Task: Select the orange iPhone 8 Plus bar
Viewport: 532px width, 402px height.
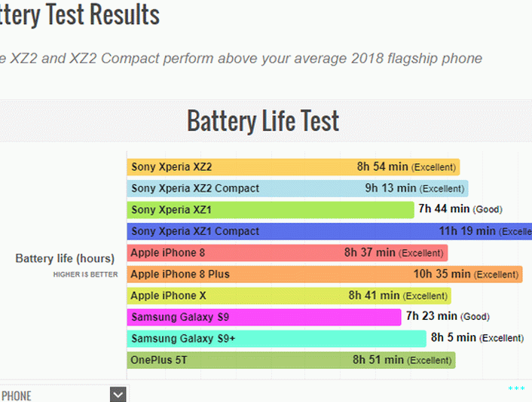Action: coord(325,274)
